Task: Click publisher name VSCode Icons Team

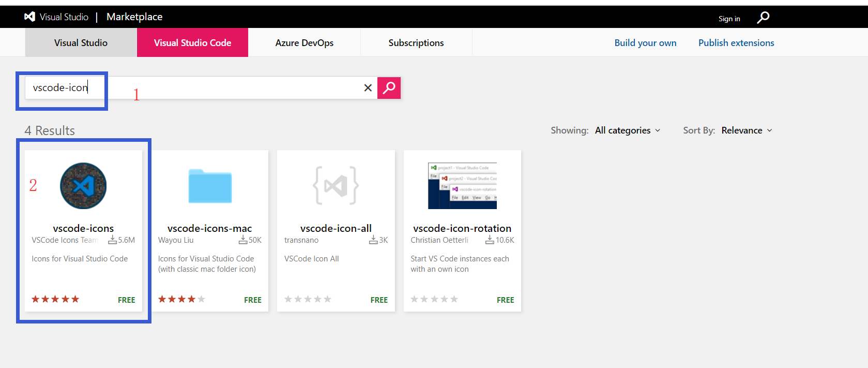Action: [x=65, y=240]
